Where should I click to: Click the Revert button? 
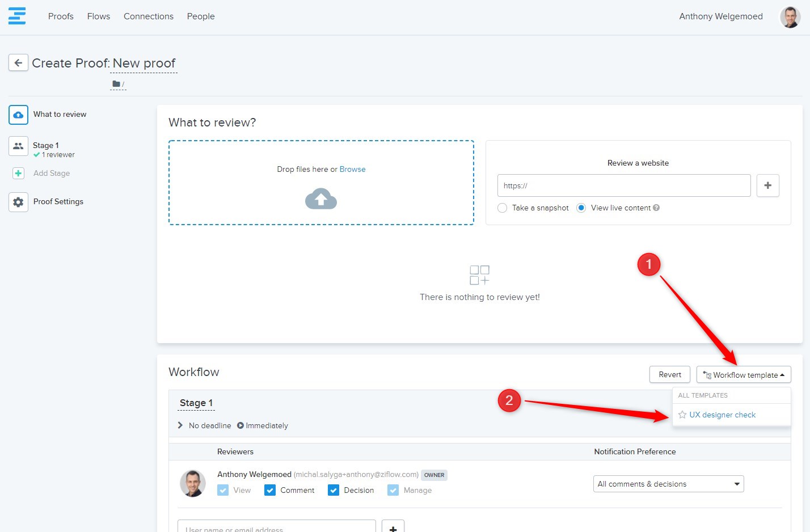(669, 375)
